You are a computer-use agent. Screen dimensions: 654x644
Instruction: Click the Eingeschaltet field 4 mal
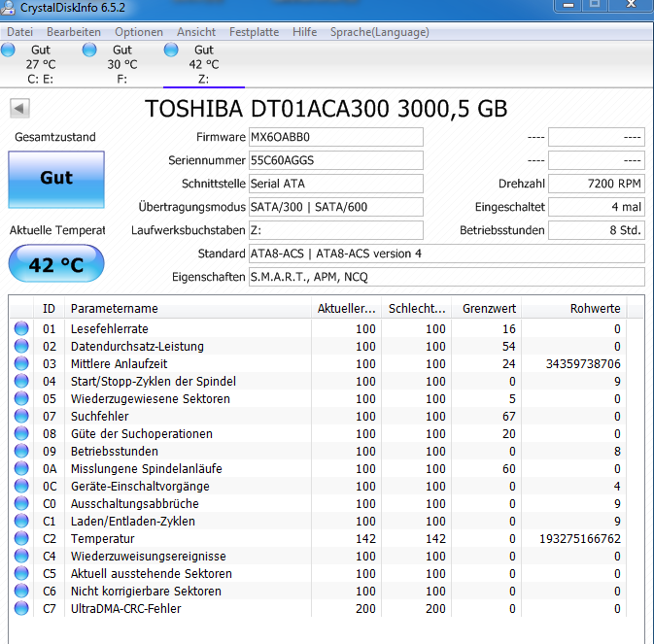[x=597, y=207]
